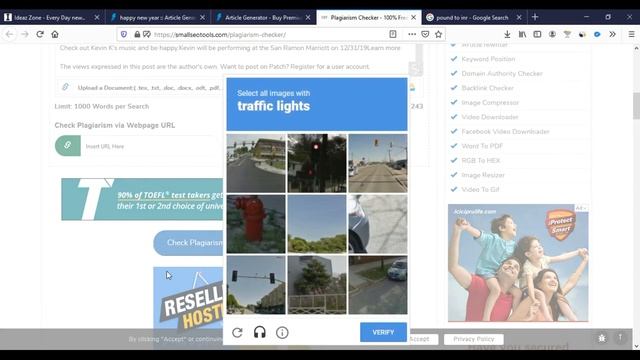The height and width of the screenshot is (360, 640).
Task: Click the TOEFL banner advertisement
Action: tap(142, 199)
